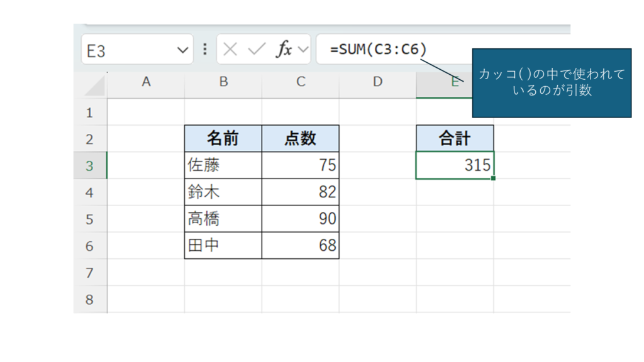Click the Cancel X icon in formula bar

click(x=230, y=50)
